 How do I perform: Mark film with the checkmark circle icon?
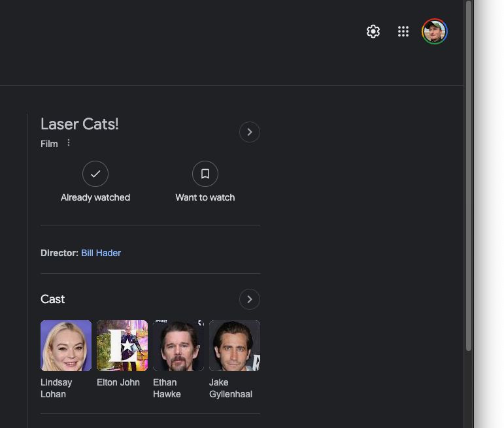click(95, 174)
